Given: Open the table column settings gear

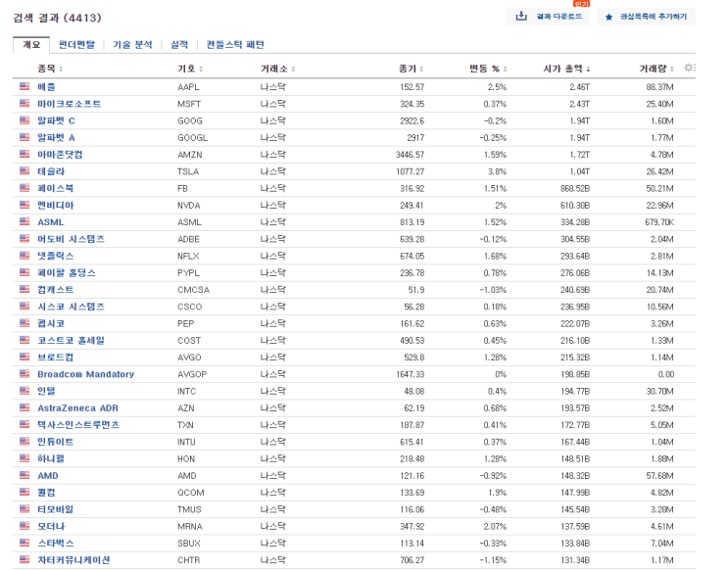Looking at the screenshot, I should click(x=689, y=68).
